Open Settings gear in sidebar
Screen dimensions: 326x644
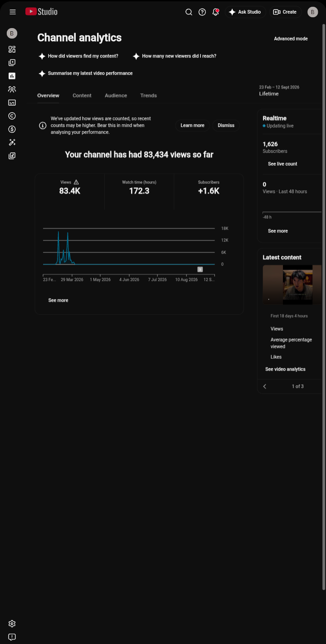tap(12, 624)
